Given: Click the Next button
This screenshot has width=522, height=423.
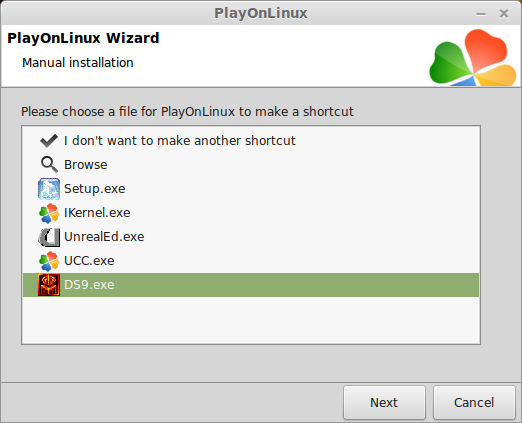Looking at the screenshot, I should 384,402.
